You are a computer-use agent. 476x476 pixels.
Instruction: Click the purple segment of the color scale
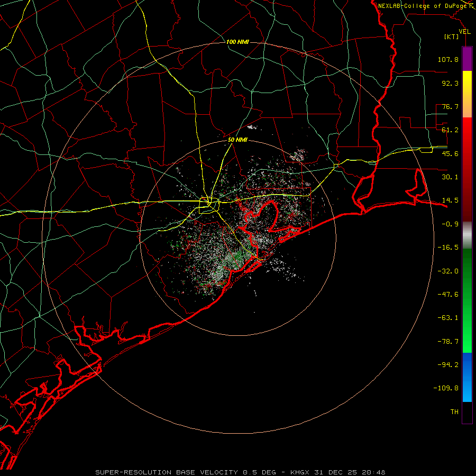(x=467, y=59)
